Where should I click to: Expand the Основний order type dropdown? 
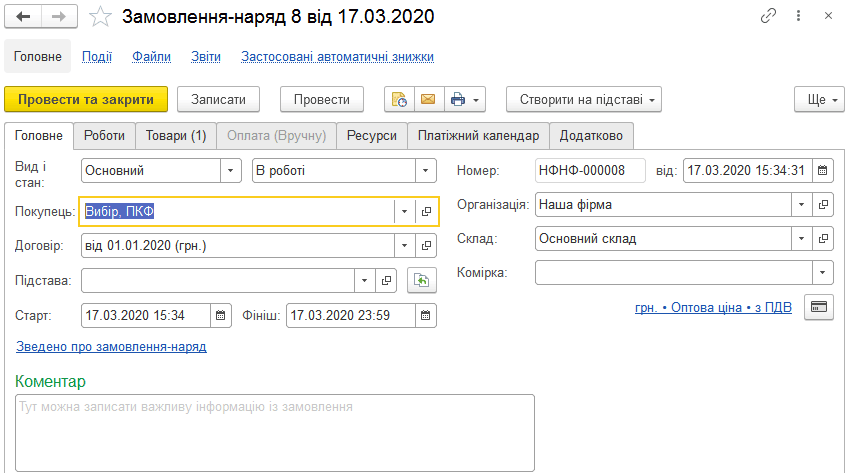230,170
